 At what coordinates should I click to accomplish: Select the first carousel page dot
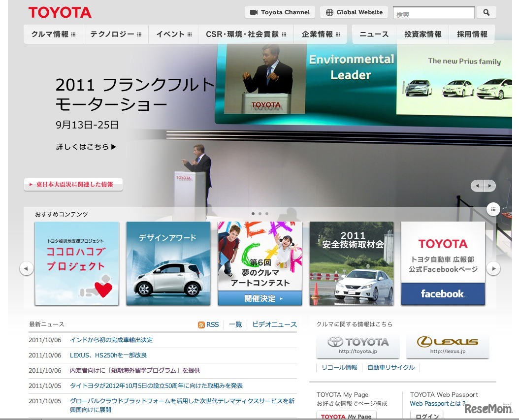pyautogui.click(x=253, y=214)
